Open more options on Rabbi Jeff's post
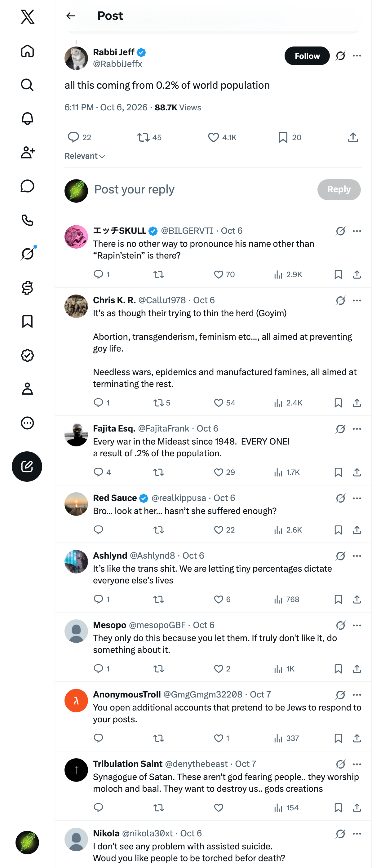372x868 pixels. [357, 55]
